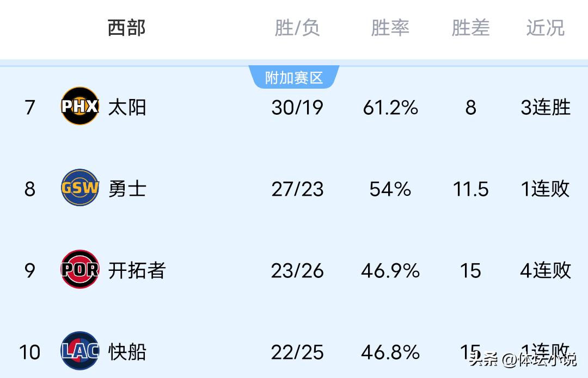
Task: Select the 西部 conference tab
Action: pos(126,28)
